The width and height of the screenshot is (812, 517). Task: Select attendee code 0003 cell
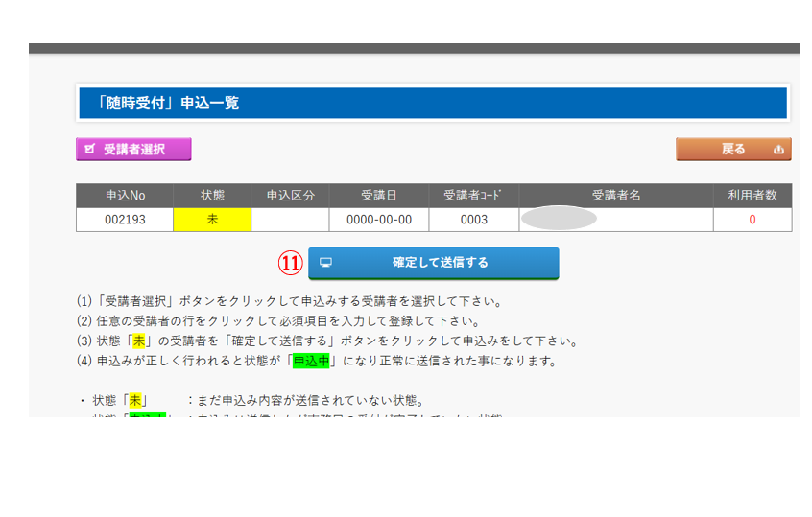(474, 220)
